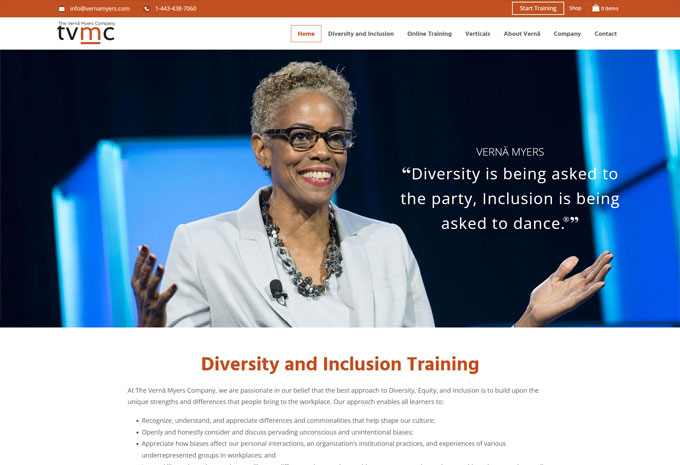
Task: Click the bullet starting 'Recognize, understand, and appreciate'
Action: pos(288,421)
